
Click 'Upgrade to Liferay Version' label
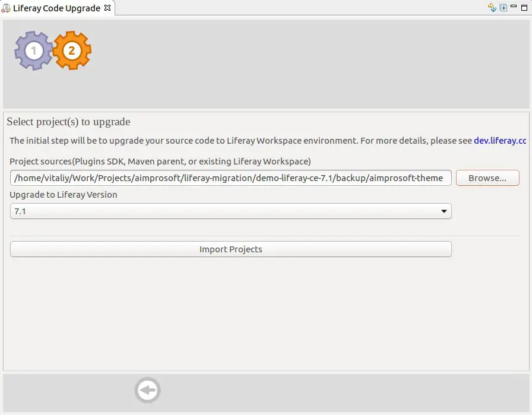[x=64, y=195]
